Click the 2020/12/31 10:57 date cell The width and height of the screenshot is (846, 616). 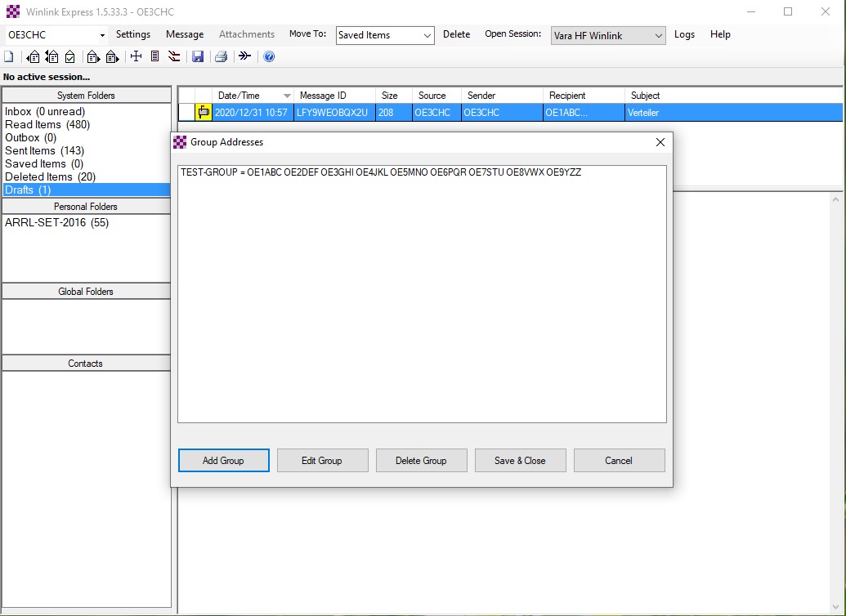(252, 113)
